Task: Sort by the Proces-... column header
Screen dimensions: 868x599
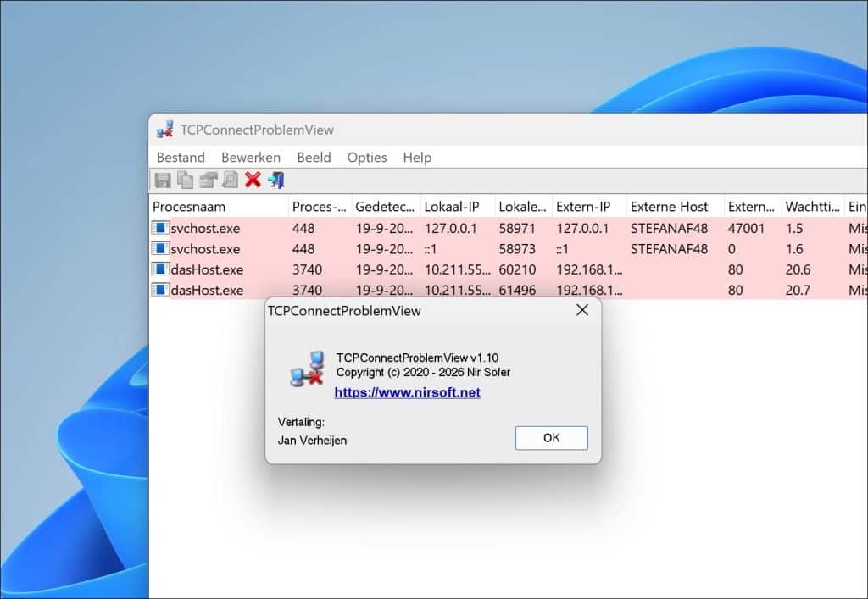Action: pyautogui.click(x=320, y=207)
